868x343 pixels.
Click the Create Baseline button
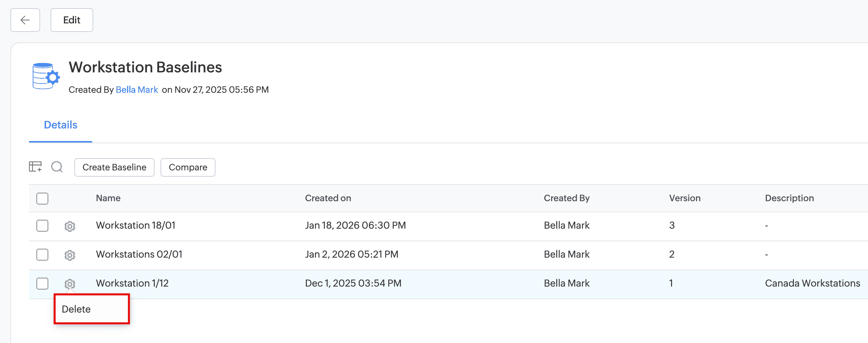pos(114,167)
